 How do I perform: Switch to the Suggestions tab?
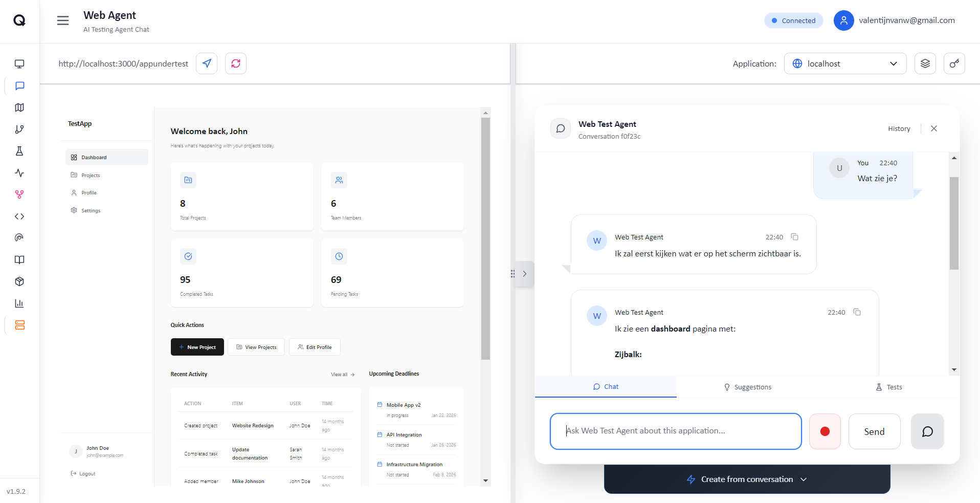pyautogui.click(x=747, y=387)
